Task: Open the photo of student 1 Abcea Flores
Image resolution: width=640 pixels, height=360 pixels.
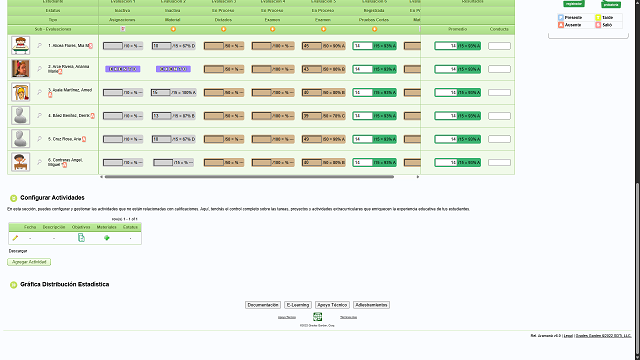Action: click(x=20, y=45)
